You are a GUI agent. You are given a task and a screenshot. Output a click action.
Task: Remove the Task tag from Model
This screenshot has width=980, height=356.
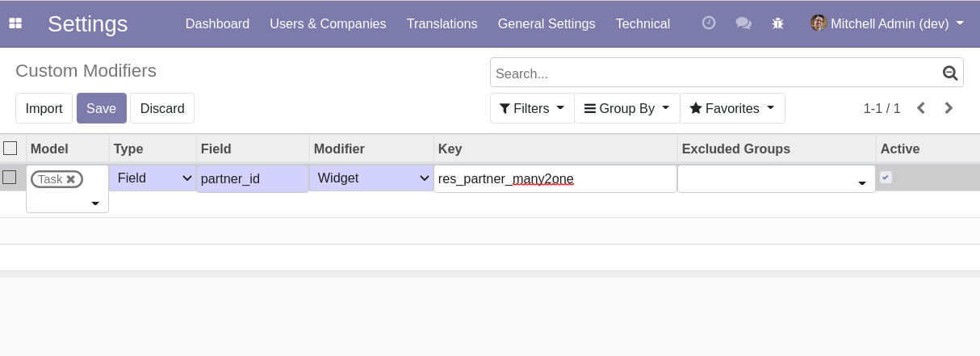coord(71,179)
